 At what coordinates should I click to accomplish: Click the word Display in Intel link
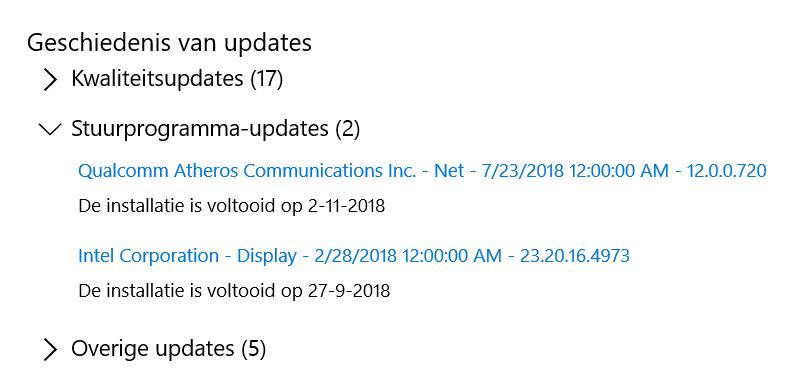click(x=267, y=256)
